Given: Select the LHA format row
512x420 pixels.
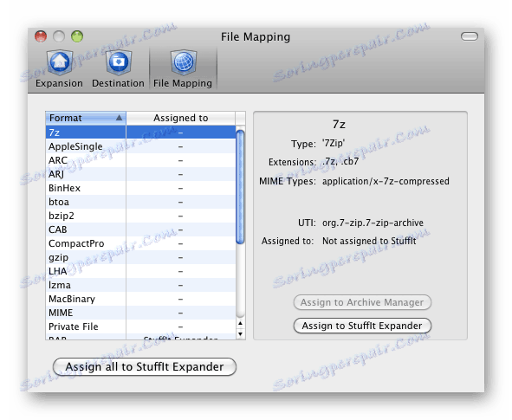Looking at the screenshot, I should point(140,271).
